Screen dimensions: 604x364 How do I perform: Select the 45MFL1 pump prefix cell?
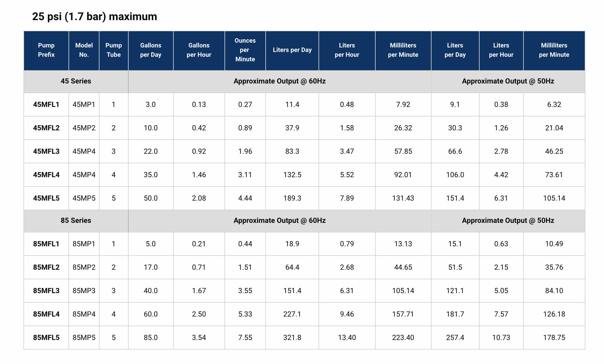(46, 105)
